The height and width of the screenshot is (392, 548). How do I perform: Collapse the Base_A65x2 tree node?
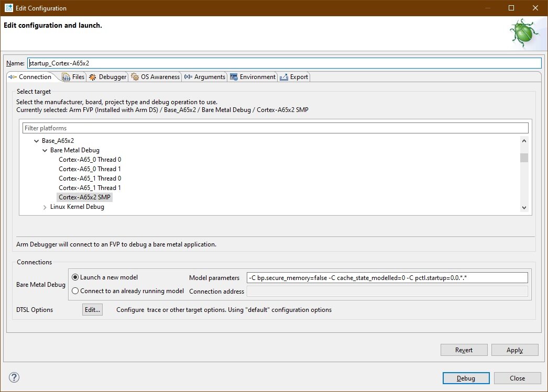36,141
